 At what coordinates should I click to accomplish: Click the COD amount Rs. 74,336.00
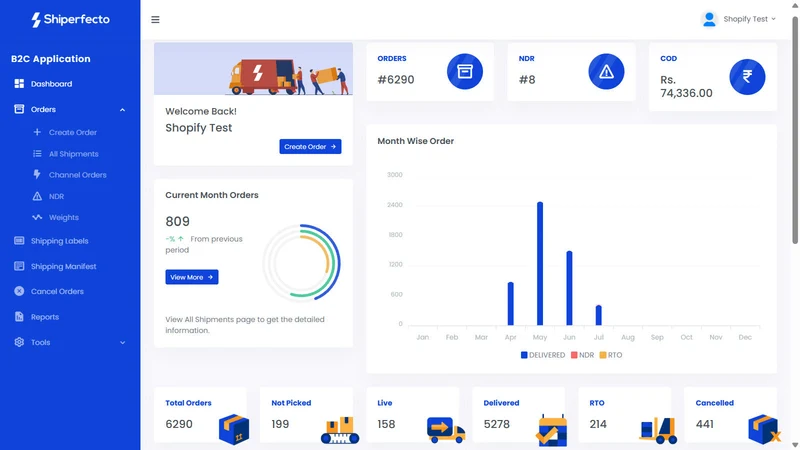coord(686,86)
